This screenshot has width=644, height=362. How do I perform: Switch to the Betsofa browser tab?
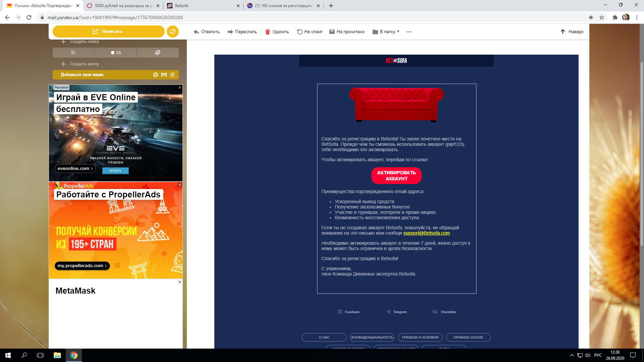coord(201,6)
